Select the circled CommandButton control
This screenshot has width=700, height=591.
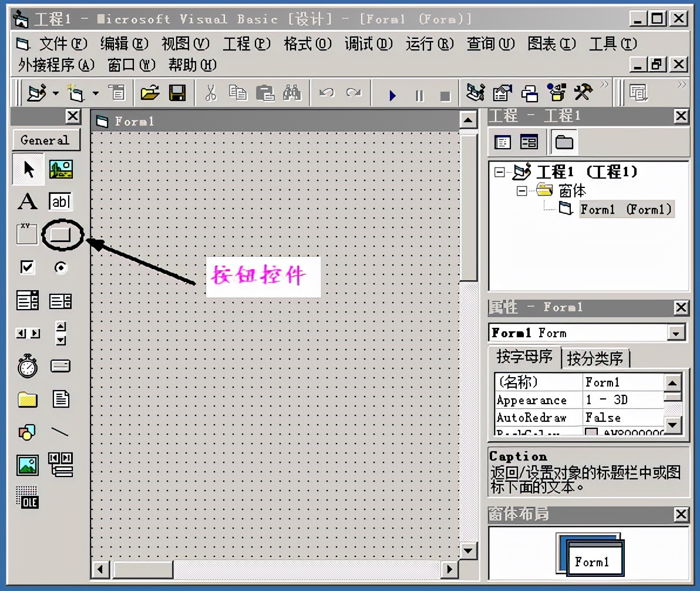62,234
